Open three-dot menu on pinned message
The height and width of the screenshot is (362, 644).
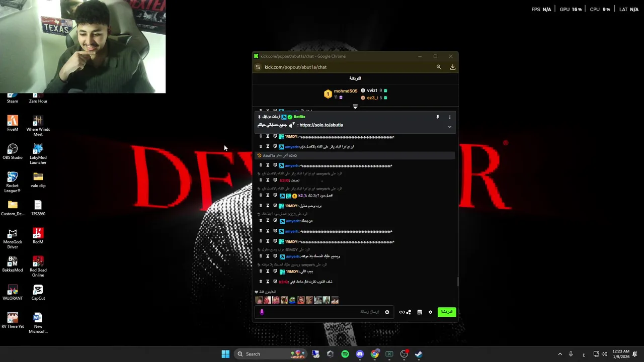click(450, 117)
